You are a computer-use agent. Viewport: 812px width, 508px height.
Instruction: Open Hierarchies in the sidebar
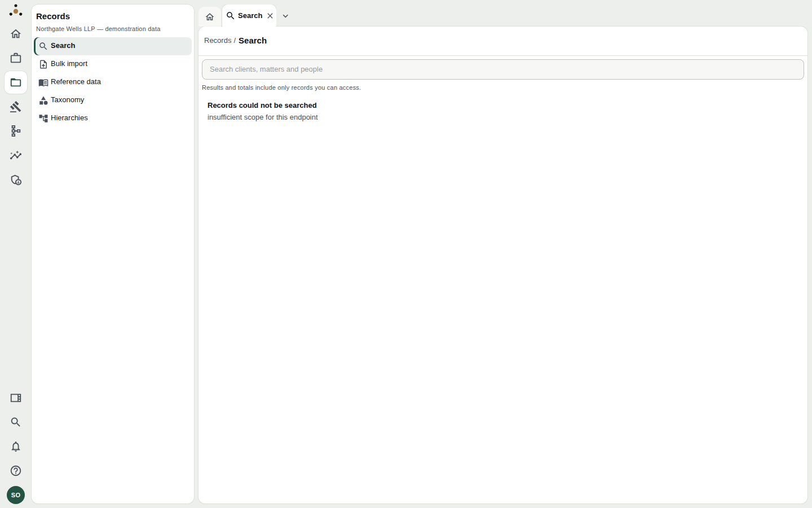(x=113, y=119)
